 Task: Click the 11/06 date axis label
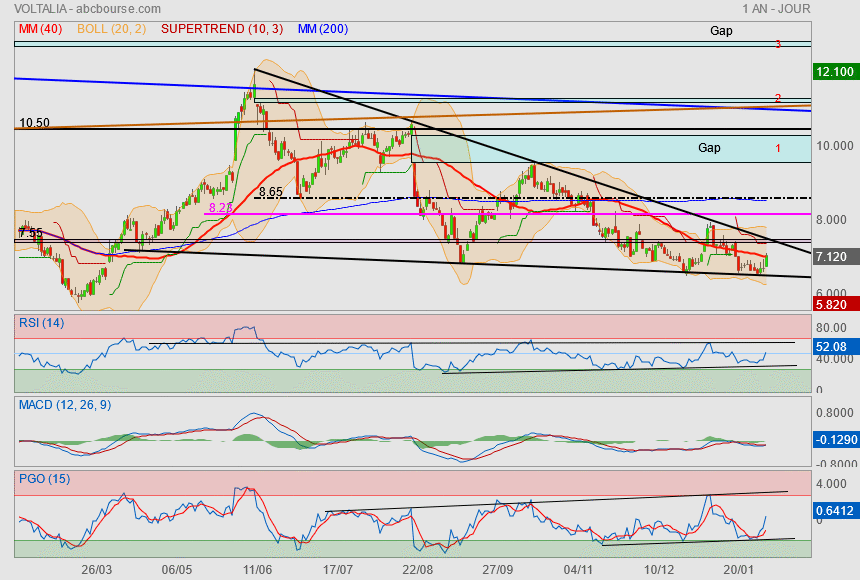point(257,570)
